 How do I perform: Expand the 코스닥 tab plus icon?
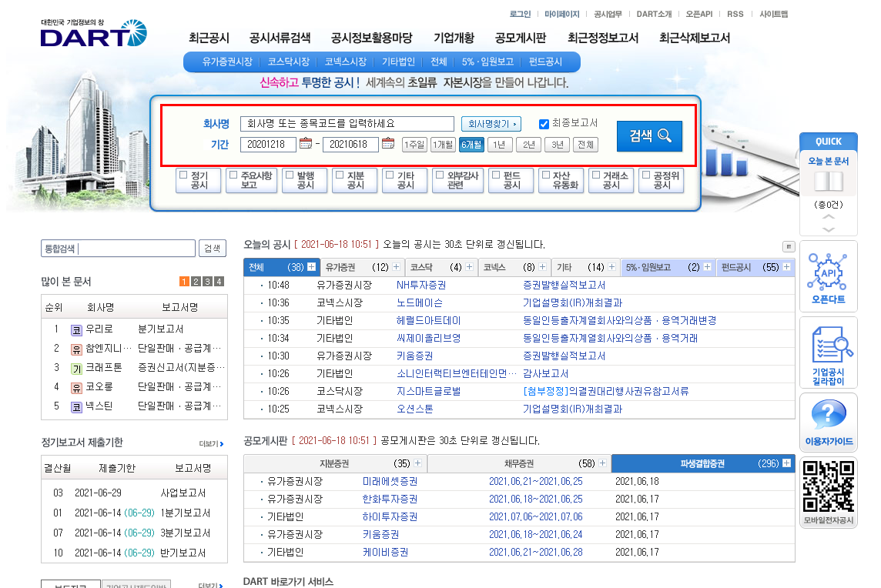pyautogui.click(x=469, y=267)
